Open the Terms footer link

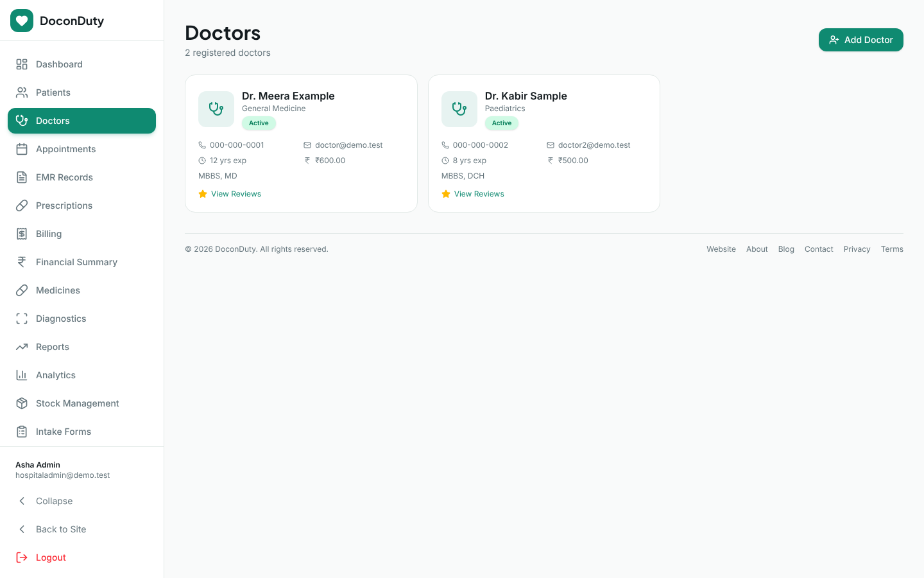892,249
